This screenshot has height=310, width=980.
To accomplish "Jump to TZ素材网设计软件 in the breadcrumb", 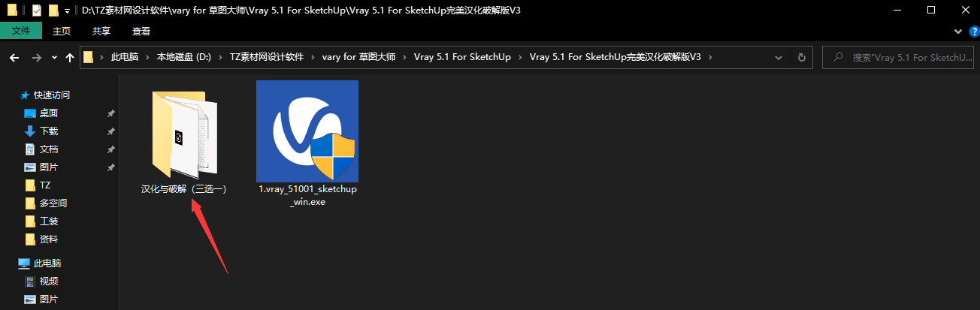I will (267, 57).
